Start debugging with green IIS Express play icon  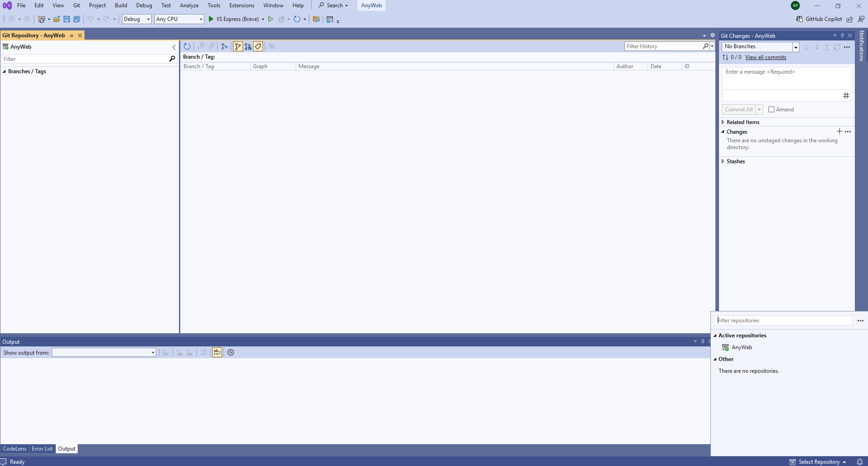point(211,19)
